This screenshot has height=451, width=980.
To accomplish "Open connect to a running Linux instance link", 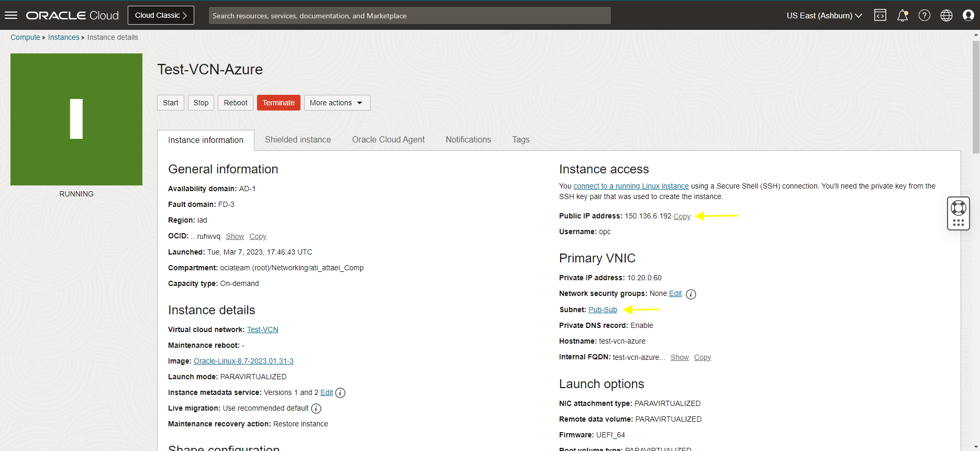I will click(631, 186).
